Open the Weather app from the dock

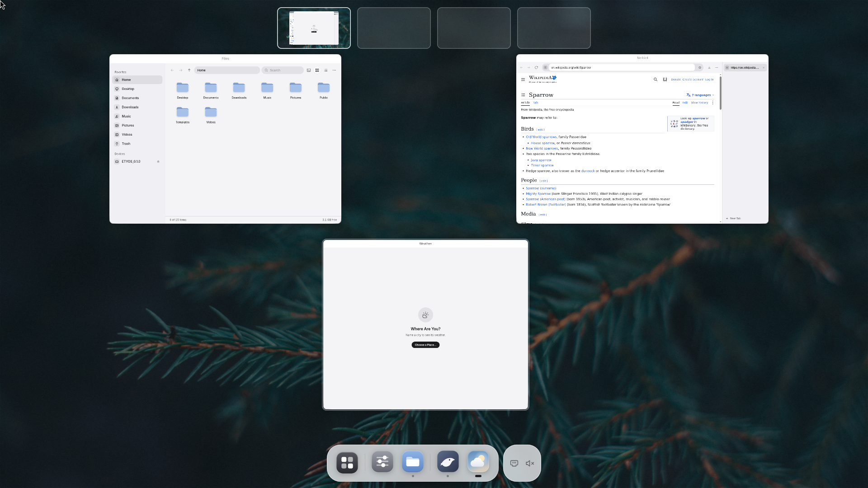coord(478,462)
